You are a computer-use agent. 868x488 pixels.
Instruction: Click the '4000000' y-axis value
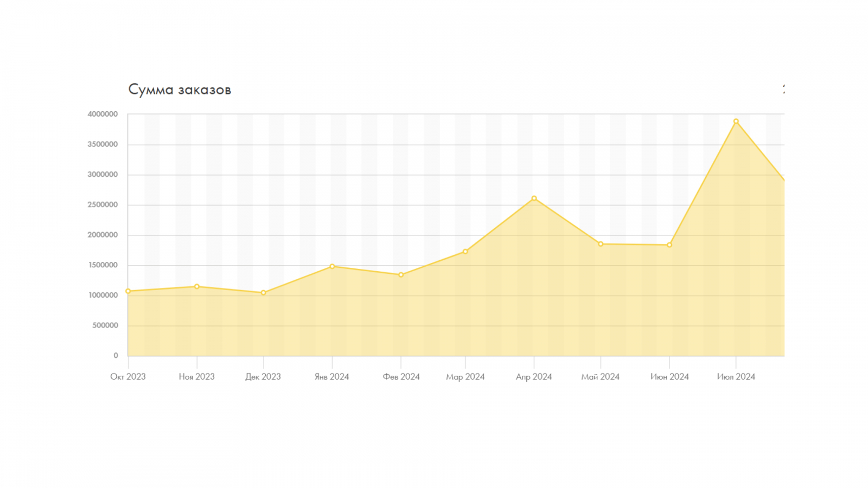tap(103, 114)
